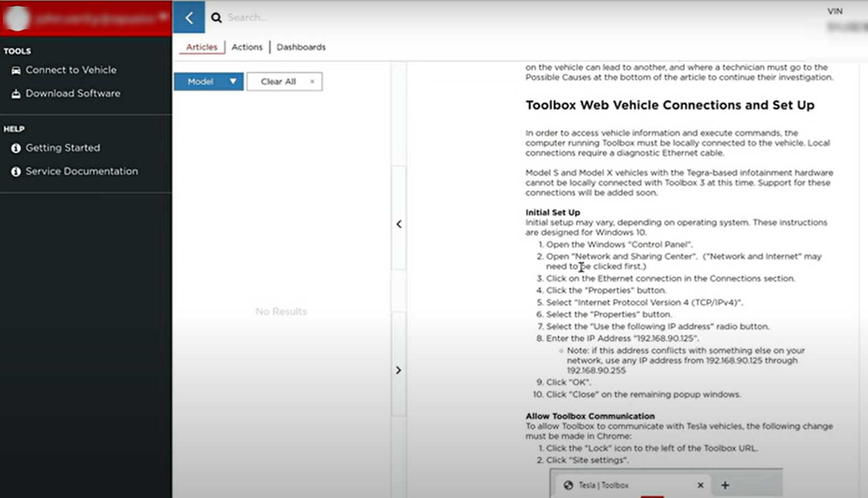Click the heading Toolbox Web Vehicle Connections and Set Up
868x498 pixels.
(670, 105)
